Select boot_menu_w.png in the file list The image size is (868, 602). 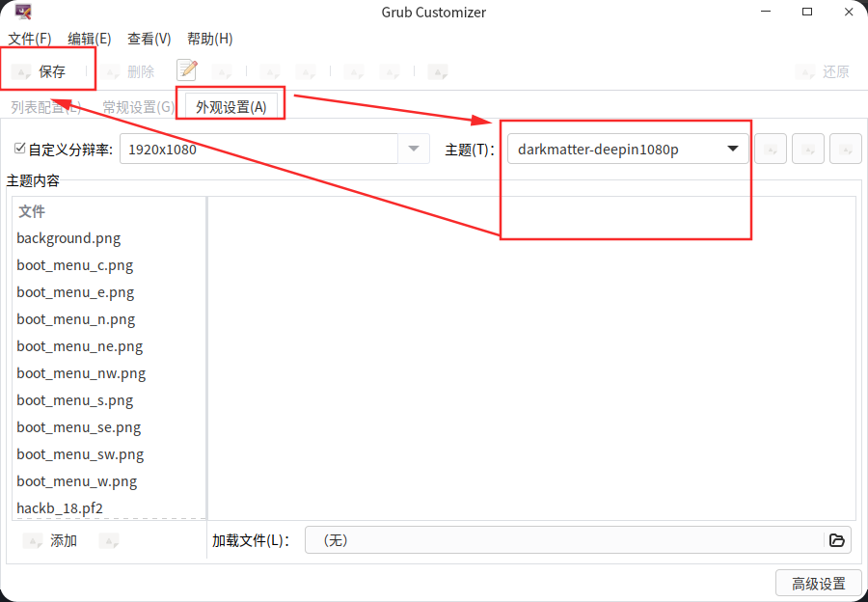109,481
